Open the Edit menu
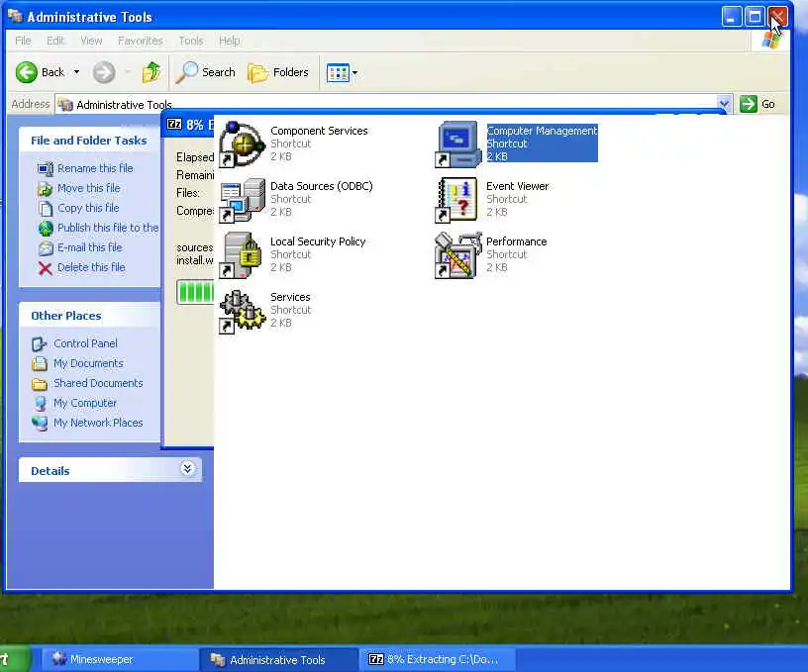 [55, 41]
